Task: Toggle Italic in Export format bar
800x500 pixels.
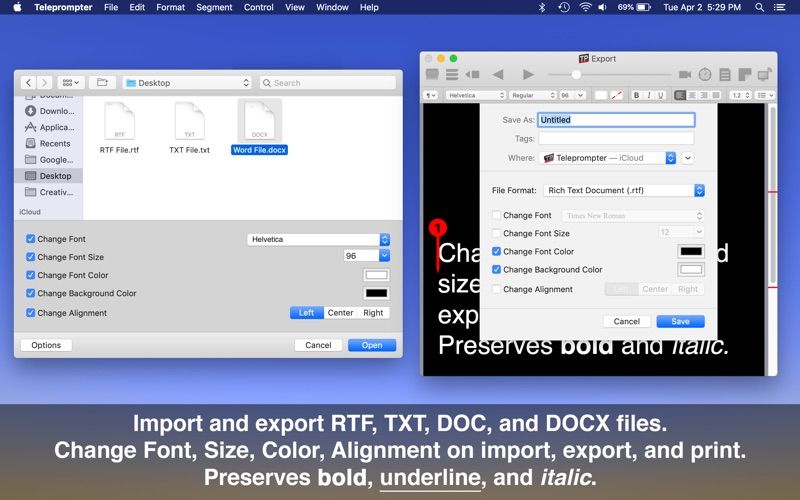Action: (x=648, y=95)
